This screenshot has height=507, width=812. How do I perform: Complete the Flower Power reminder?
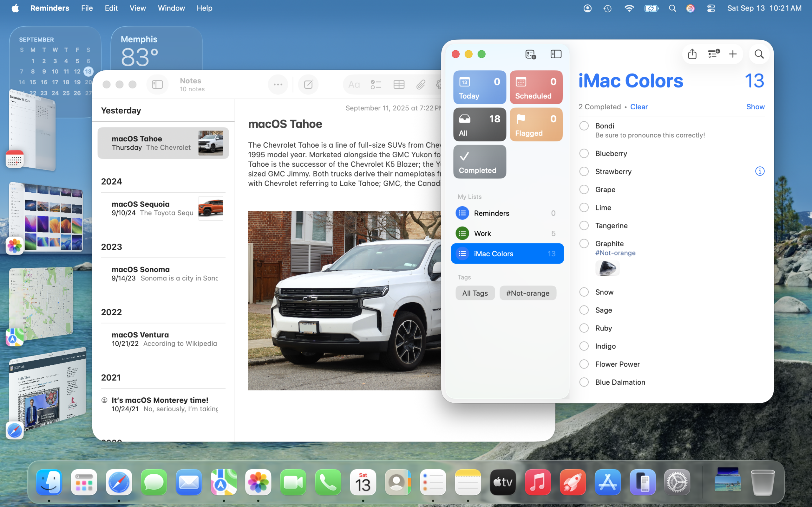click(x=584, y=364)
